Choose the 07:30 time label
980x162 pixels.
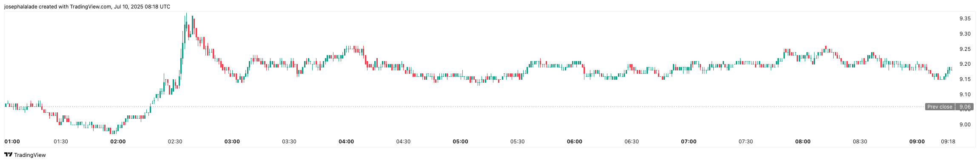746,142
